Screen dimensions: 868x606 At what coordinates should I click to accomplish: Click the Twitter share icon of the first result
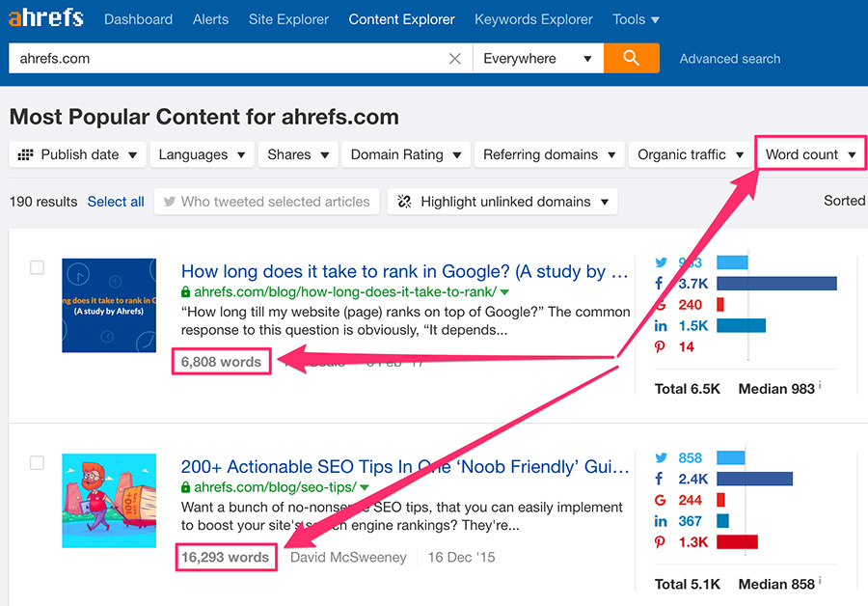tap(662, 262)
